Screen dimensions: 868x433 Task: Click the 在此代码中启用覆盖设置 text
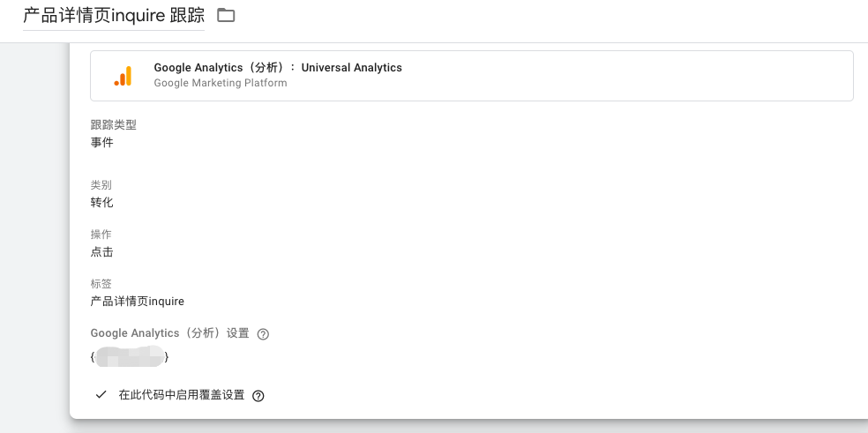[x=181, y=395]
